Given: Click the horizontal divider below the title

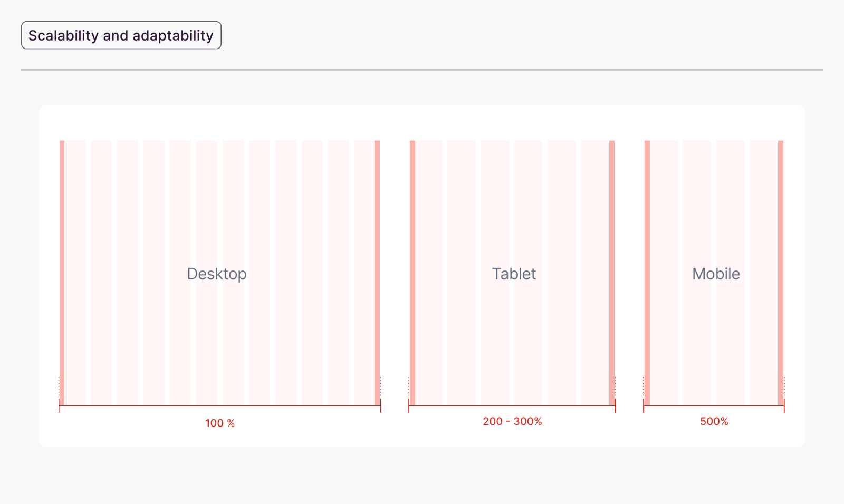Looking at the screenshot, I should (422, 70).
